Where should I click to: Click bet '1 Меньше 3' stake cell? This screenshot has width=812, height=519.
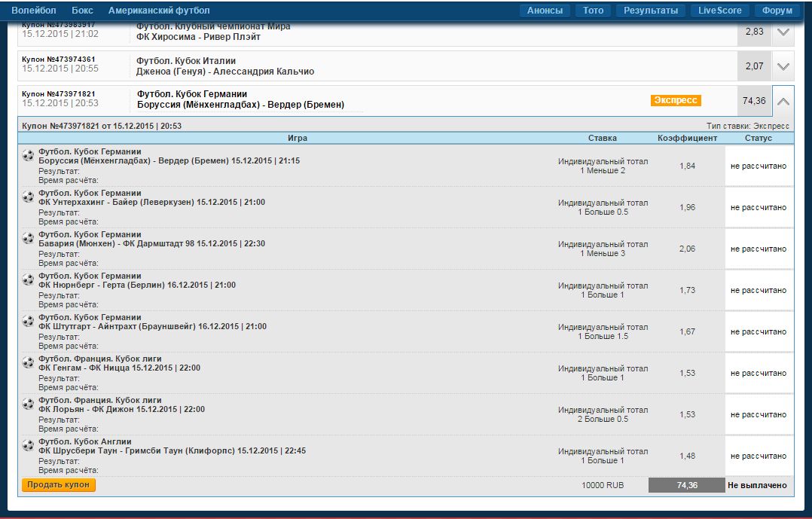(603, 249)
